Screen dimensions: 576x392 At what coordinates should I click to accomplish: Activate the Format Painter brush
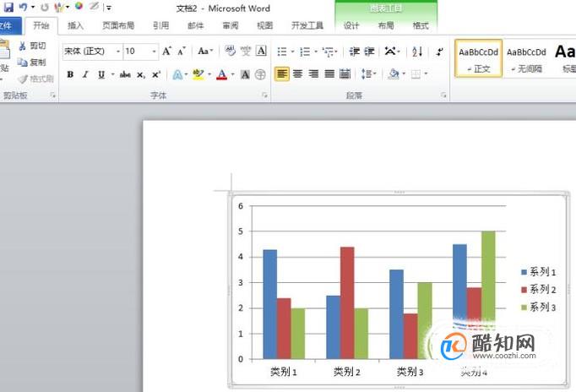(x=23, y=79)
